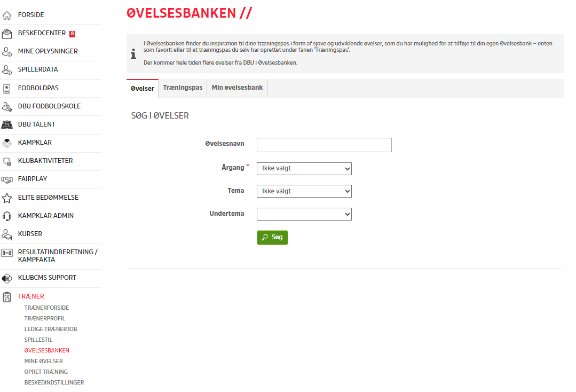576x392 pixels.
Task: Click the player icon beside Spillerdata
Action: pos(7,70)
